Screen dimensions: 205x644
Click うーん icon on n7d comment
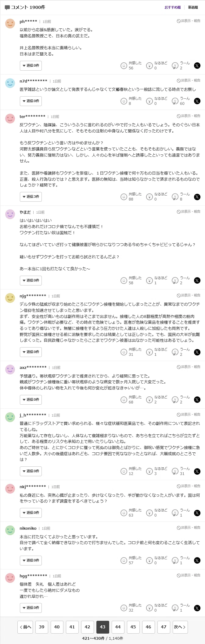(175, 101)
